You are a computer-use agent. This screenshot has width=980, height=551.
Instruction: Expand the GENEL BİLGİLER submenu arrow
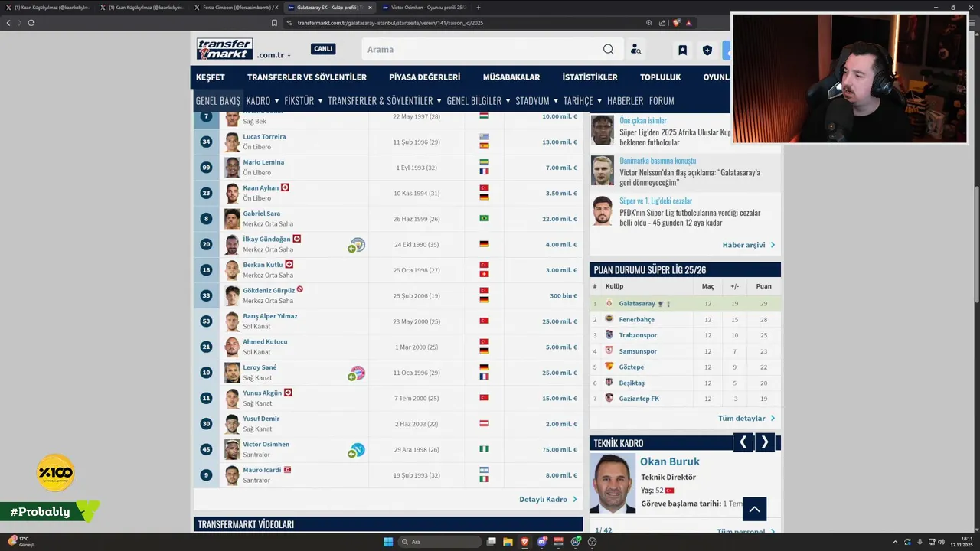pos(507,100)
